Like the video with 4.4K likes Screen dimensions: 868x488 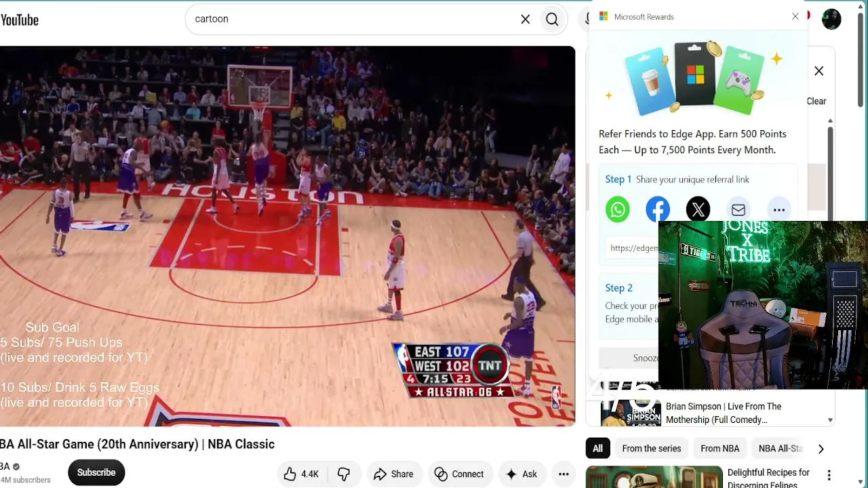click(x=301, y=474)
